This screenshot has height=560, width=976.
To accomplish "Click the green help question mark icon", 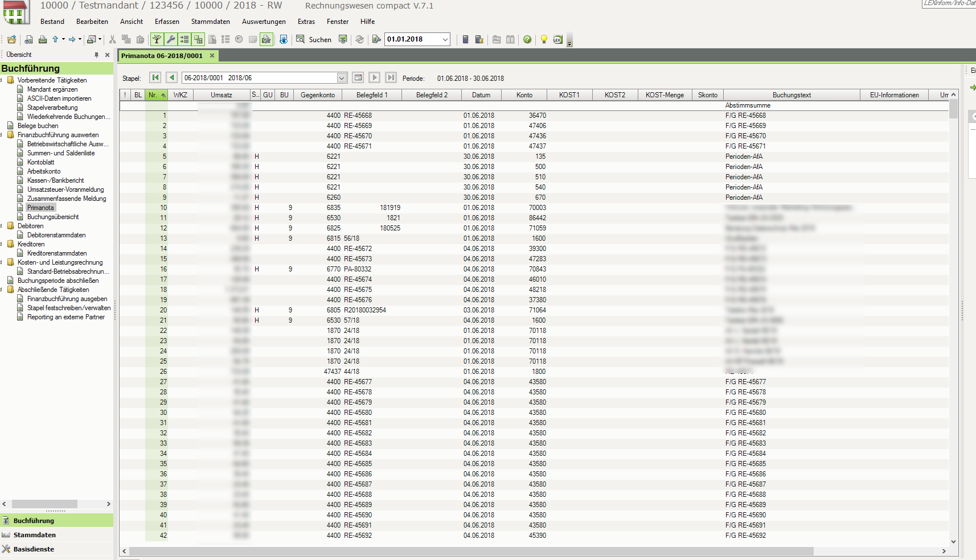I will click(527, 39).
